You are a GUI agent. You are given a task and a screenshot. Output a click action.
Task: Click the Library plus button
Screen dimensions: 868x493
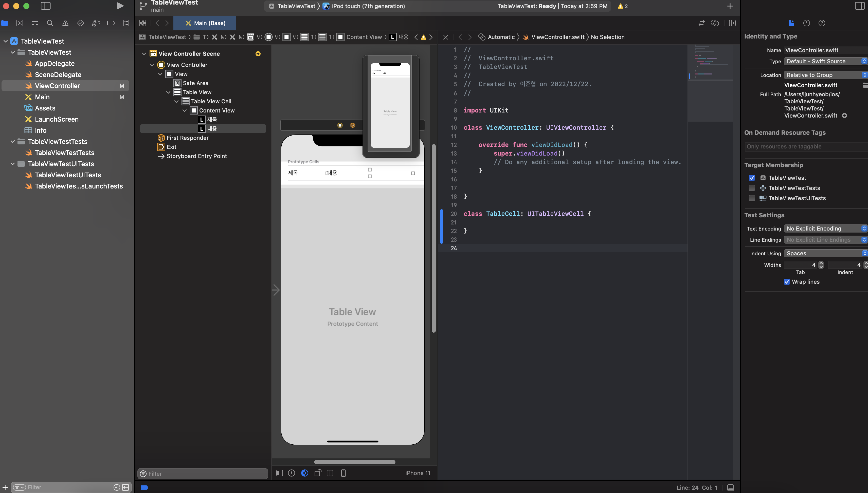point(730,6)
